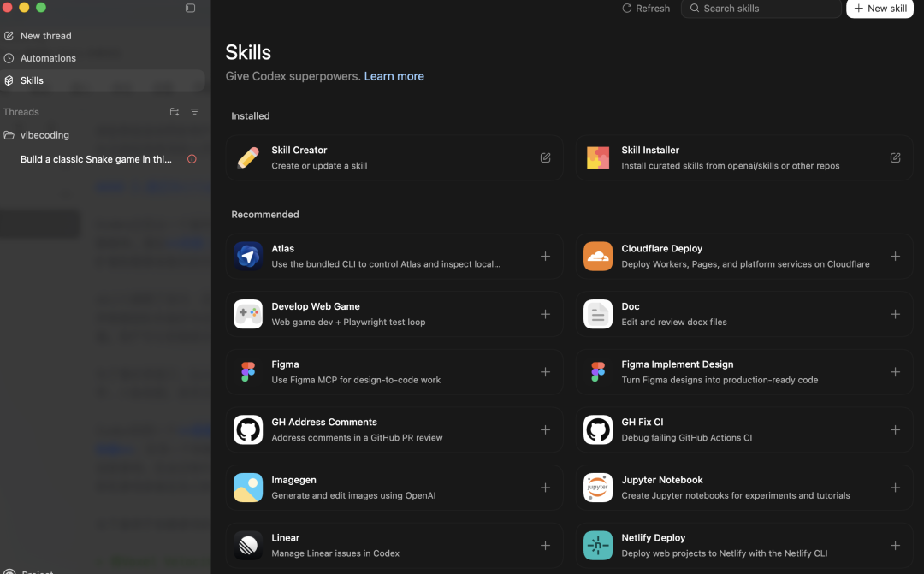Click the Skill Creator pencil icon

[x=248, y=158]
